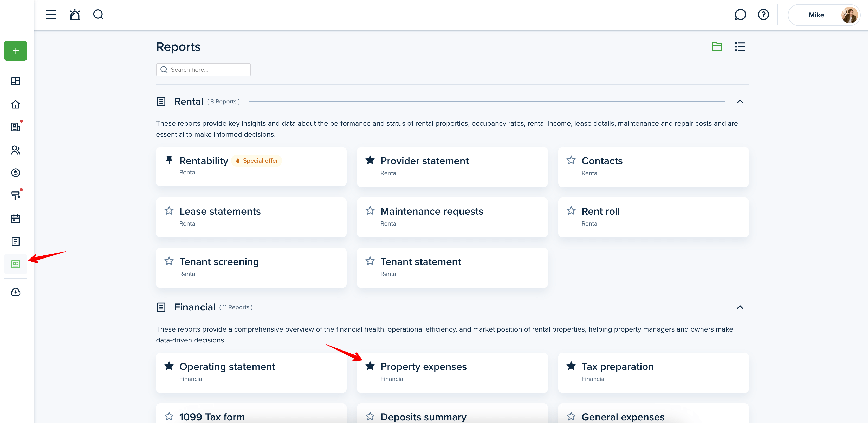Unfavorite the Operating statement report

(169, 366)
